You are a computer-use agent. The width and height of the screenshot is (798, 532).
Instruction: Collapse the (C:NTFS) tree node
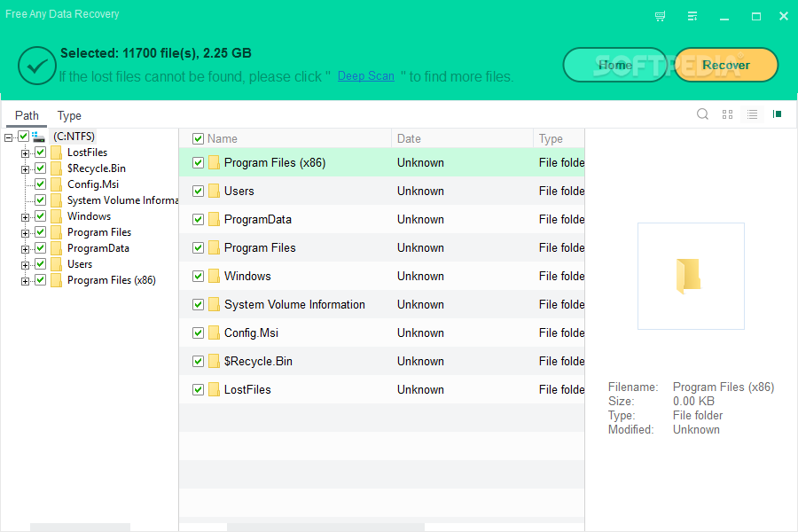(8, 137)
